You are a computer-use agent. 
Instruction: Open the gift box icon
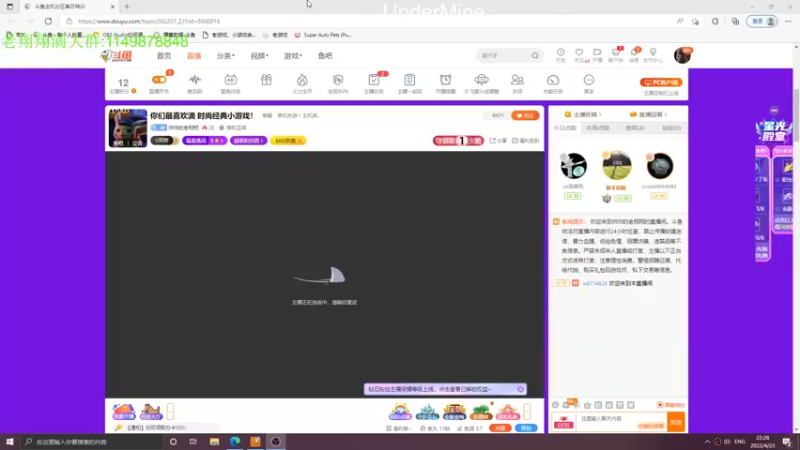266,80
